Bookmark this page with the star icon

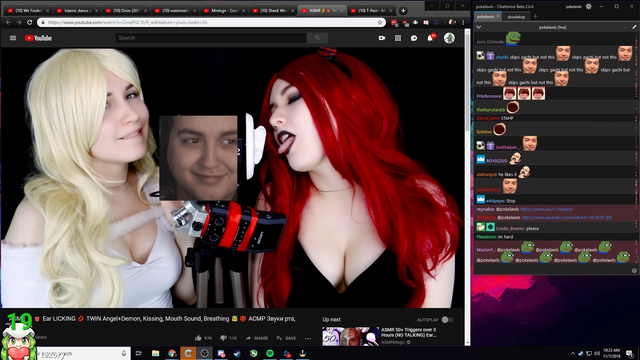click(x=380, y=22)
